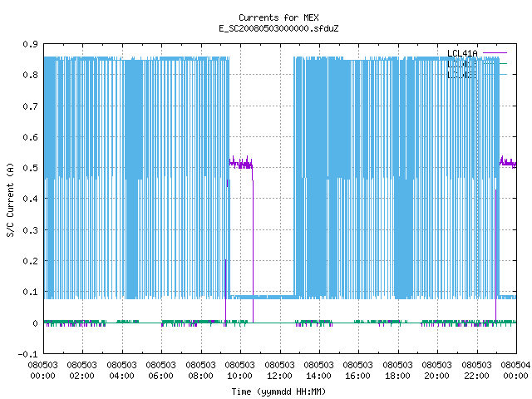Click the 080504 date tick label
Image resolution: width=532 pixels, height=399 pixels.
pyautogui.click(x=515, y=365)
